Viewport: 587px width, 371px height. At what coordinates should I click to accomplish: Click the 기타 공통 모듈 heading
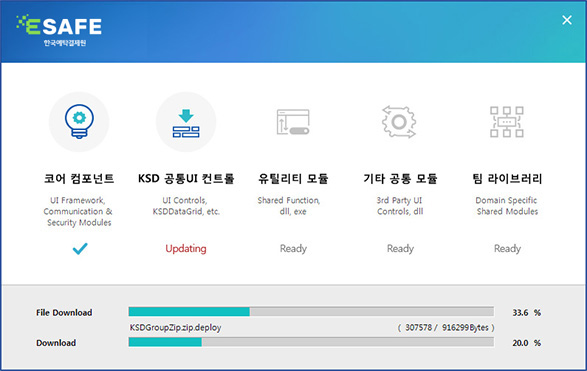click(x=400, y=179)
